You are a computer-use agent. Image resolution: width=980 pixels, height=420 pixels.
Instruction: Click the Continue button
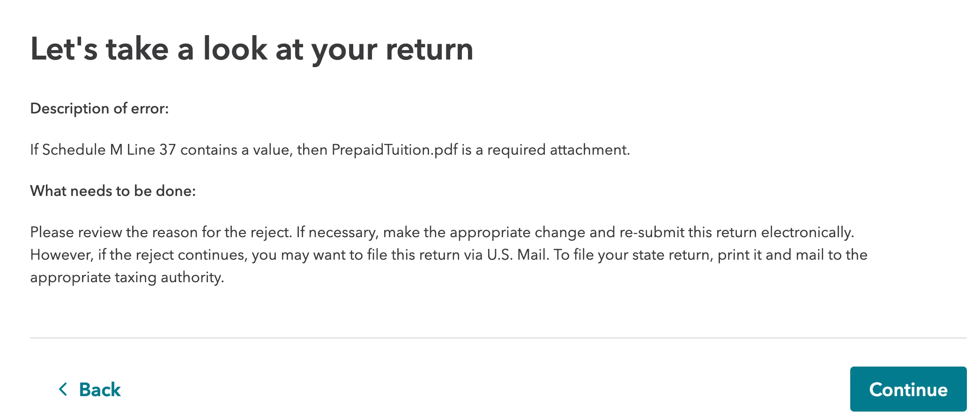tap(908, 389)
